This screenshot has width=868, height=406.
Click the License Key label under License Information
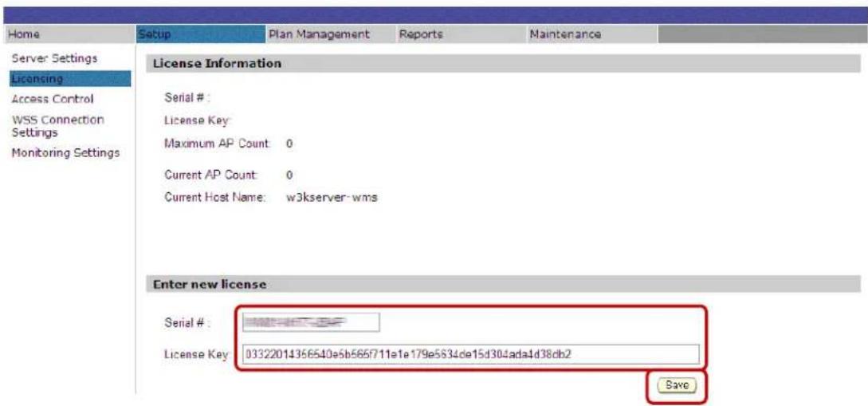click(198, 120)
